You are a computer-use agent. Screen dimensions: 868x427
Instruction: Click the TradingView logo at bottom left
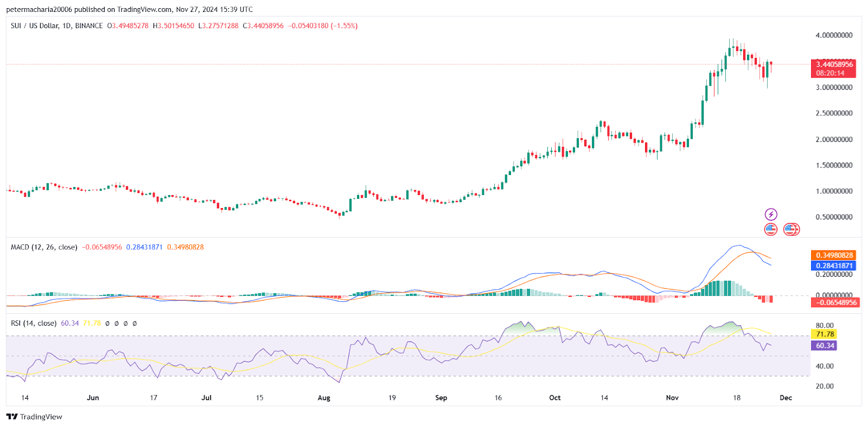(x=34, y=417)
